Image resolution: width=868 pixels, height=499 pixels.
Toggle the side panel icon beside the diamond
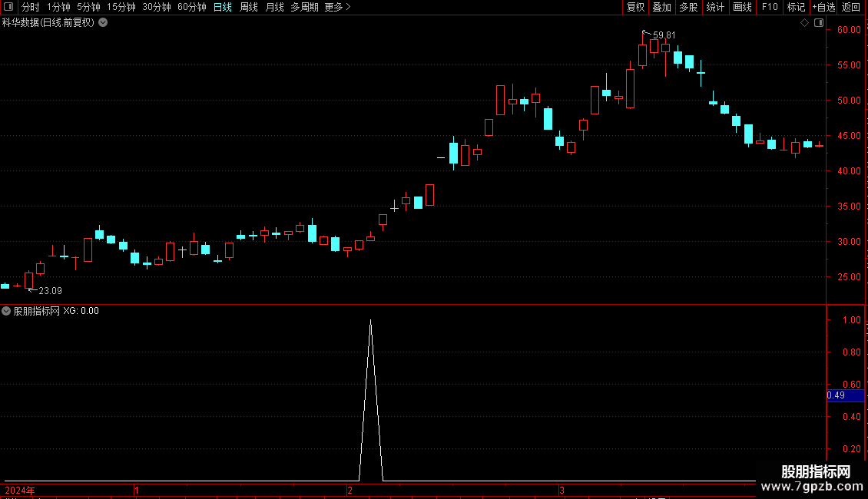click(819, 23)
